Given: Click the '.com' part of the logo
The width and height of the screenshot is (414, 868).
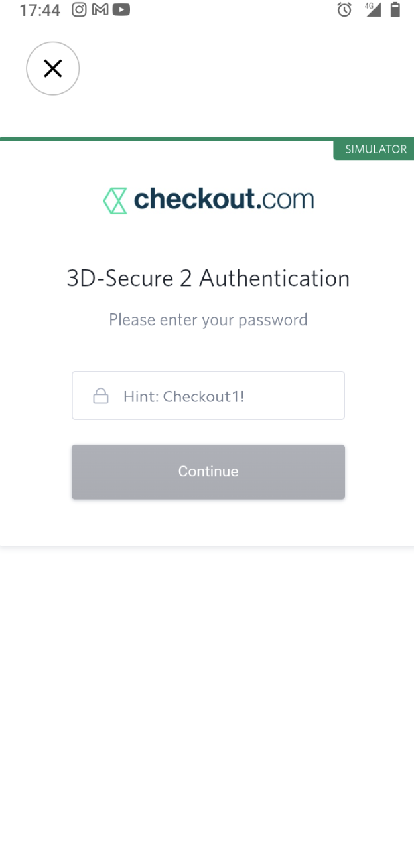Looking at the screenshot, I should point(285,199).
